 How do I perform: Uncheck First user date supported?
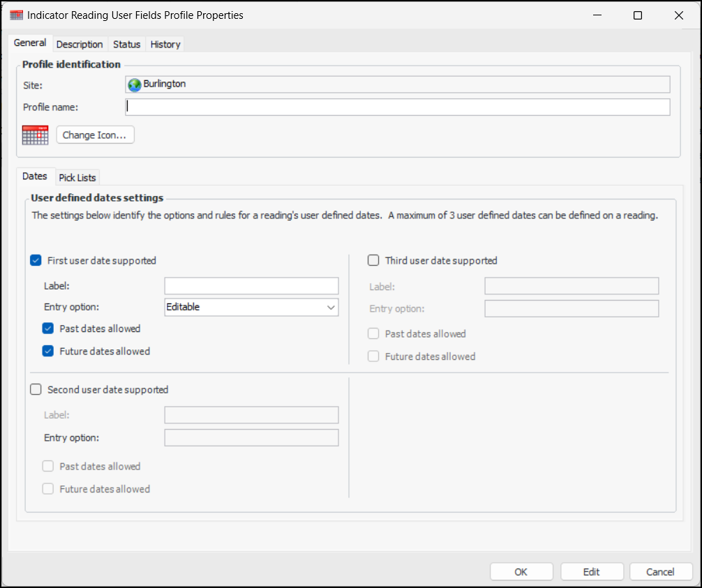[36, 261]
